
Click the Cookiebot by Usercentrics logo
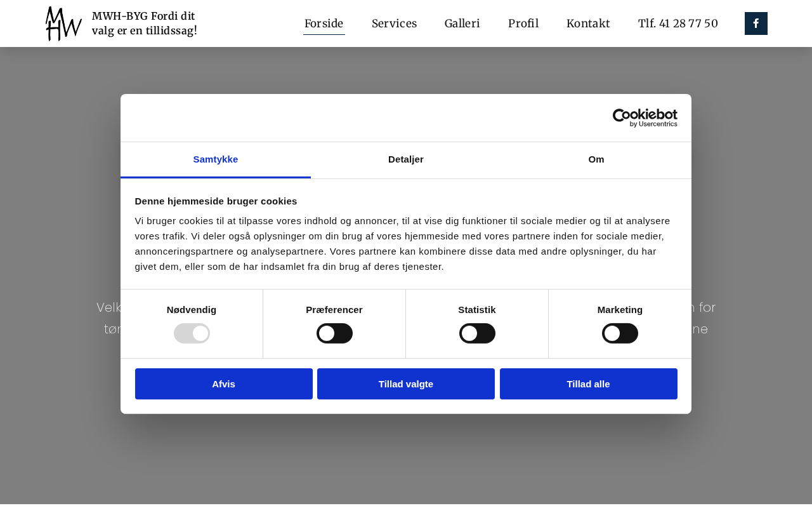point(645,117)
